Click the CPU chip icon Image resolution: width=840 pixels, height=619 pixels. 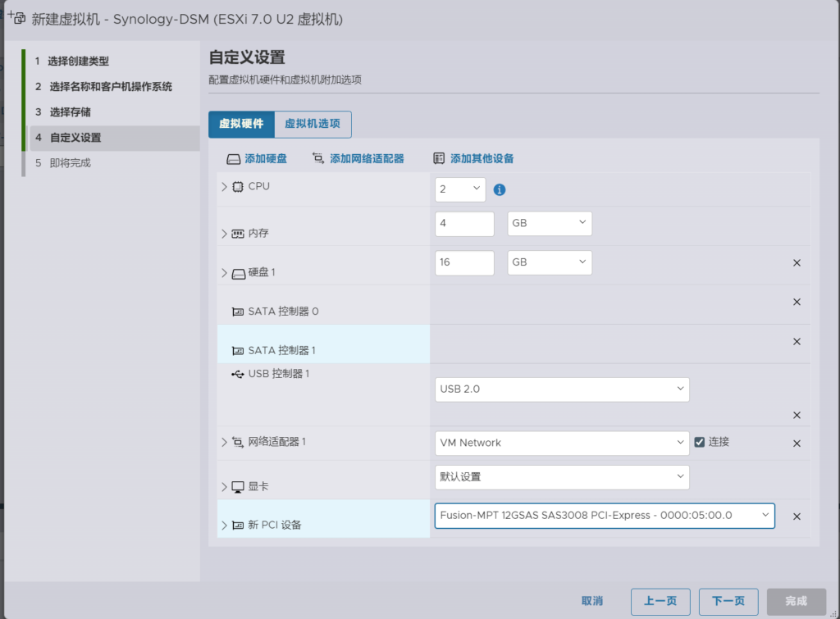(238, 187)
